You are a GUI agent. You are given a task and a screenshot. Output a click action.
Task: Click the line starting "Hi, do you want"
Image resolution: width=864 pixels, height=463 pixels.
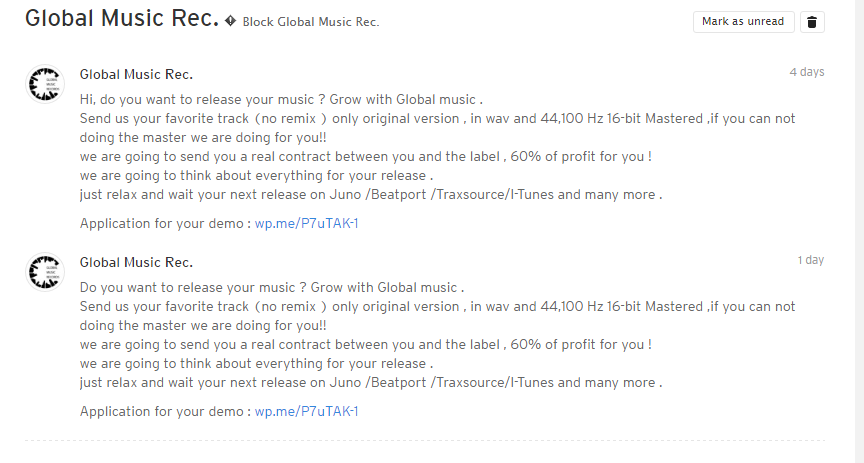point(281,100)
